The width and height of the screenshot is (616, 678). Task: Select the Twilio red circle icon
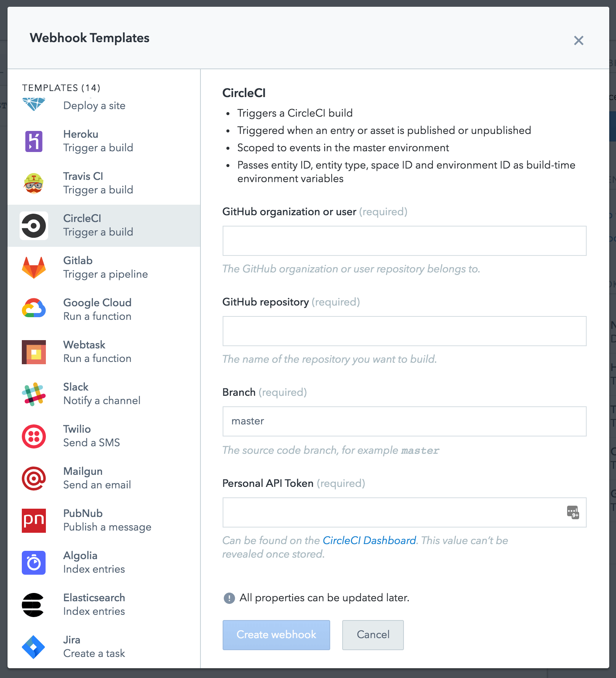[x=34, y=436]
